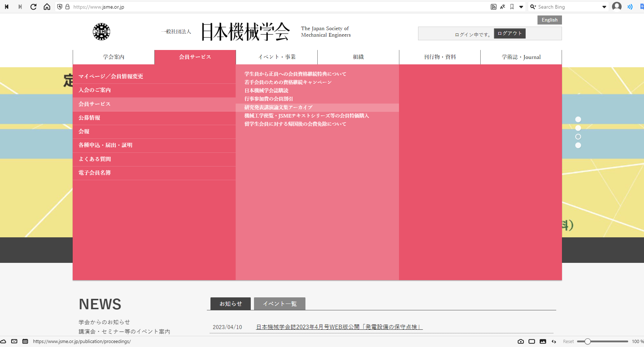
Task: Open 若手会員のための資格継続キャンペーン link
Action: click(x=288, y=82)
